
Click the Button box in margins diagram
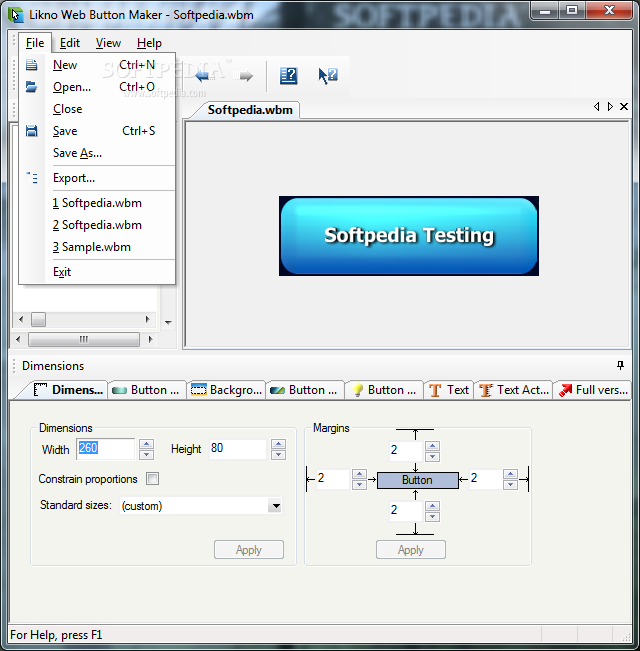418,480
